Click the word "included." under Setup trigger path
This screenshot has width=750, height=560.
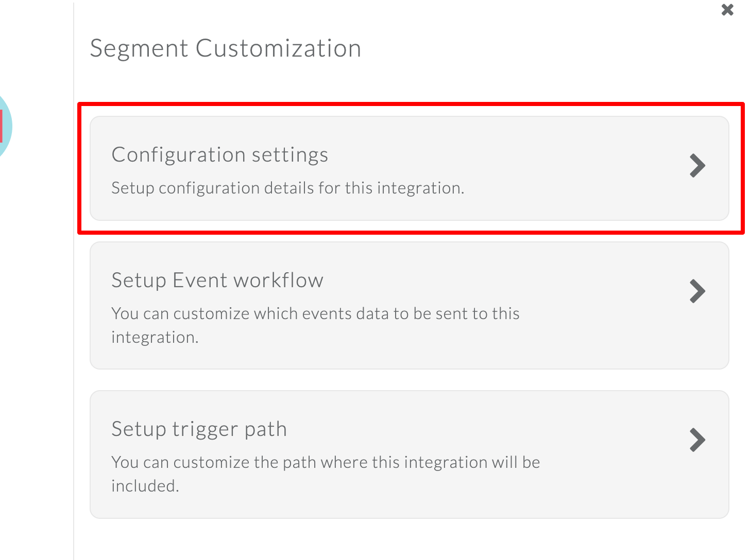point(145,486)
